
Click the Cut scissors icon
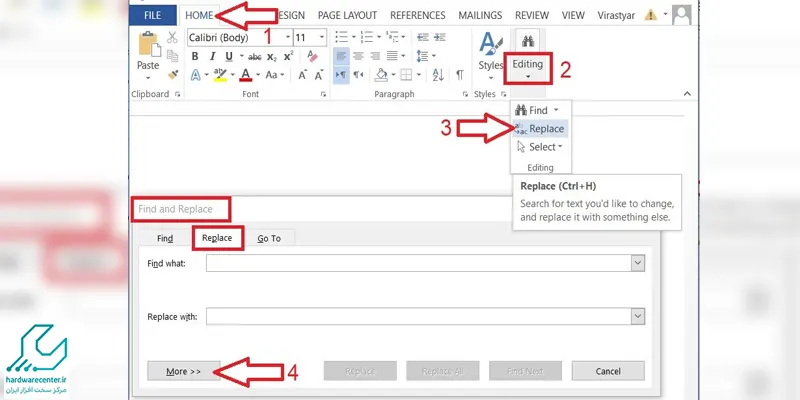point(172,38)
